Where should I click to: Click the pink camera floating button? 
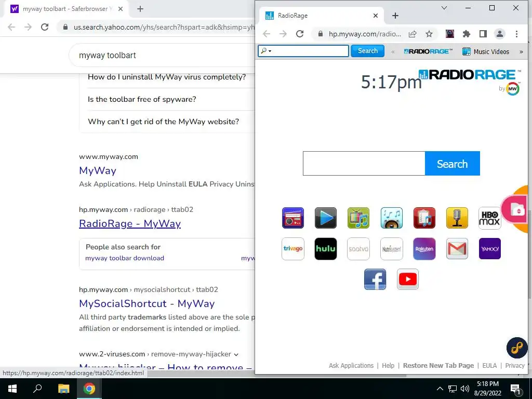coord(516,209)
